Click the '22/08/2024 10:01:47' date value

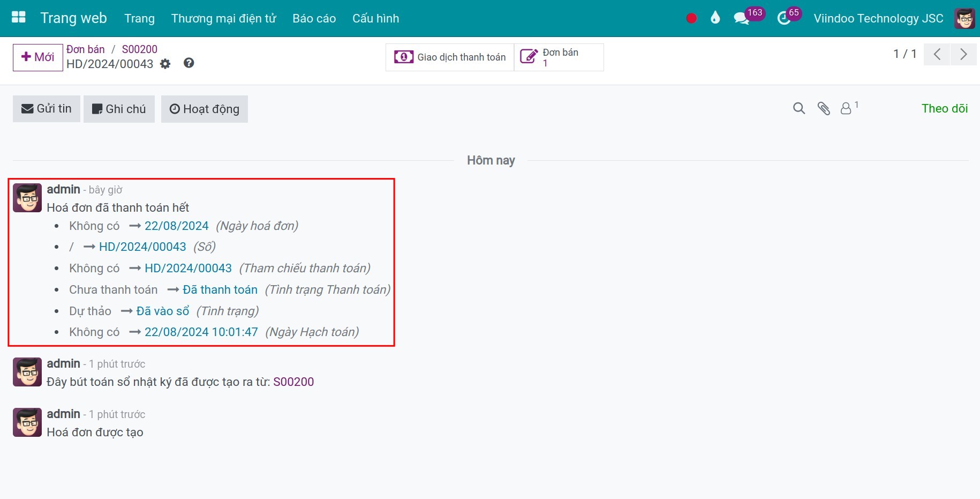point(201,332)
